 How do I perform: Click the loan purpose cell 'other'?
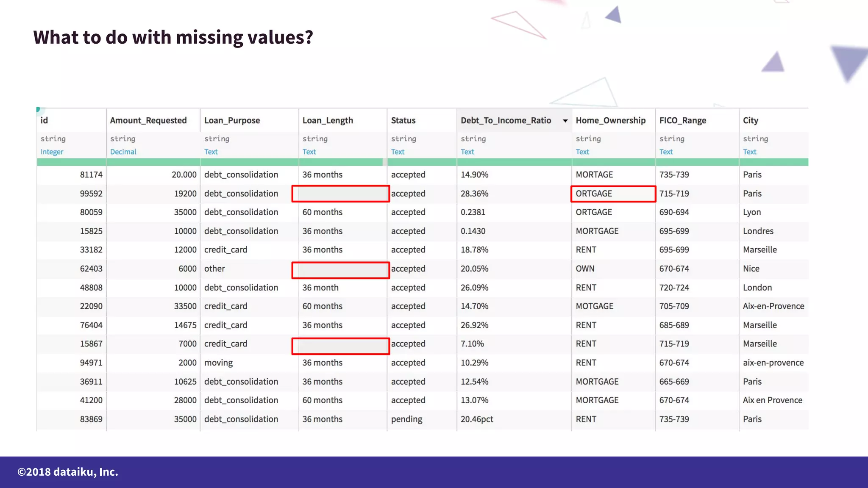tap(214, 269)
